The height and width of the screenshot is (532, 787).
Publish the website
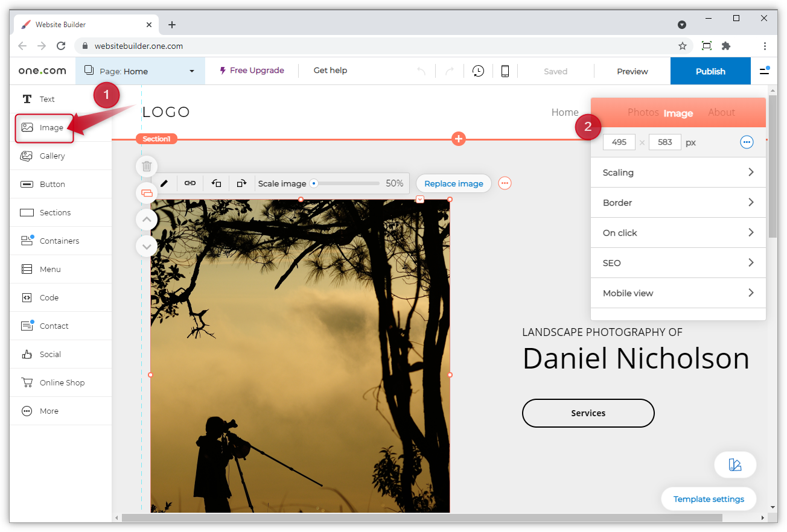point(710,71)
